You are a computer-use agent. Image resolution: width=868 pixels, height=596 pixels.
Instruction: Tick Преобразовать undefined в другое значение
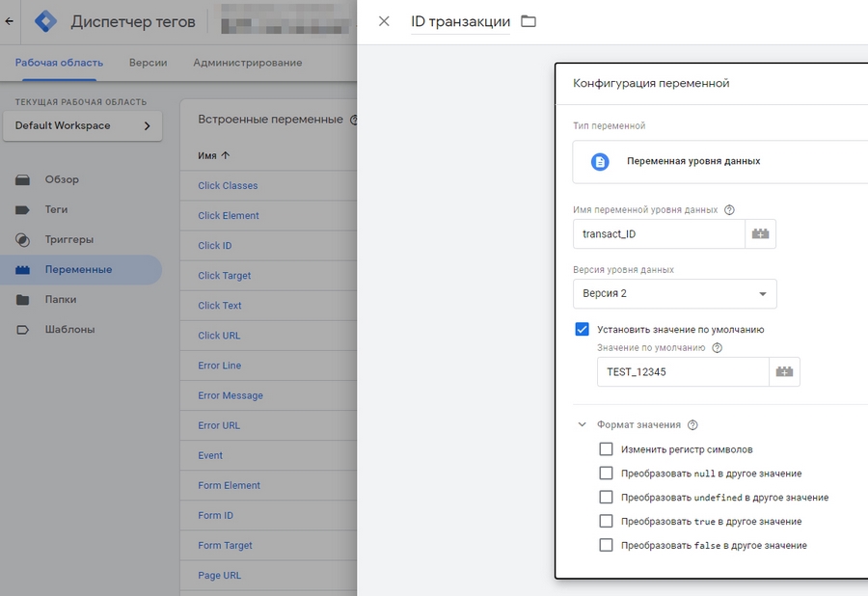[x=606, y=498]
